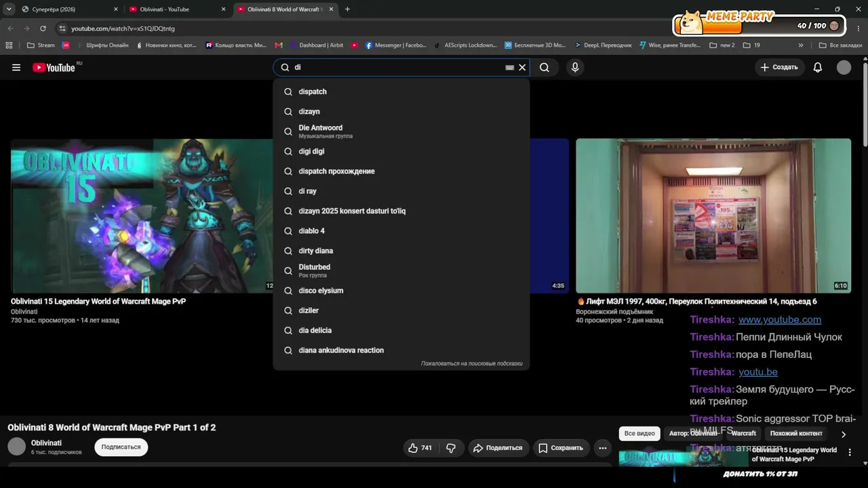Viewport: 868px width, 488px height.
Task: Open the browser apps grid icon
Action: click(9, 45)
